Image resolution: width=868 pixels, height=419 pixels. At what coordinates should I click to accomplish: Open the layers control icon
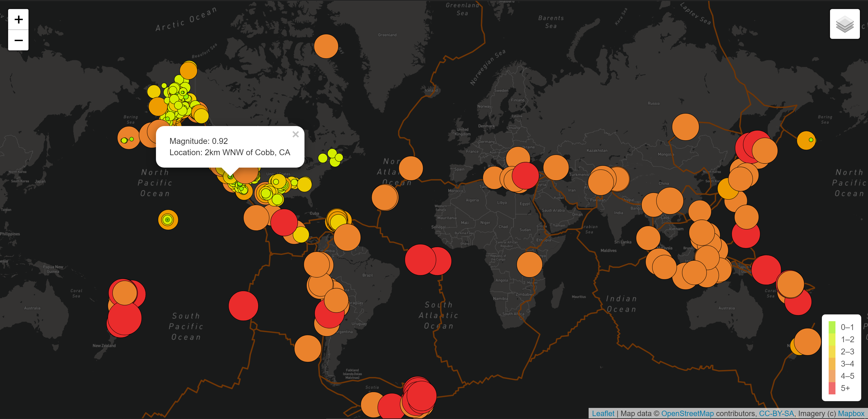click(x=845, y=24)
